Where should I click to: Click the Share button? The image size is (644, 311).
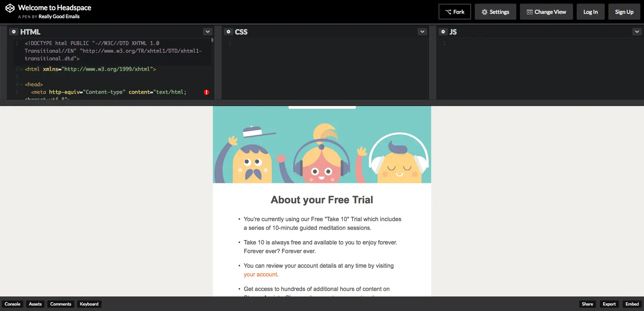[x=587, y=304]
